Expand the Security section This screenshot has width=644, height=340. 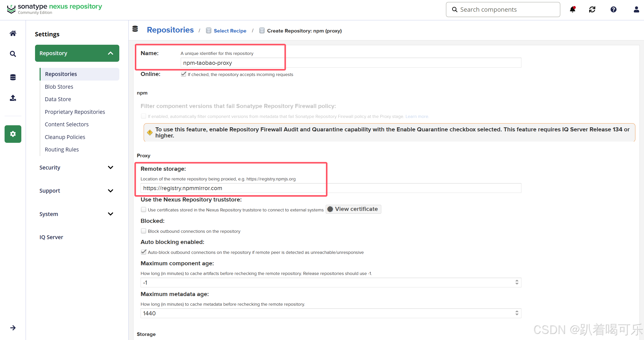click(x=77, y=167)
